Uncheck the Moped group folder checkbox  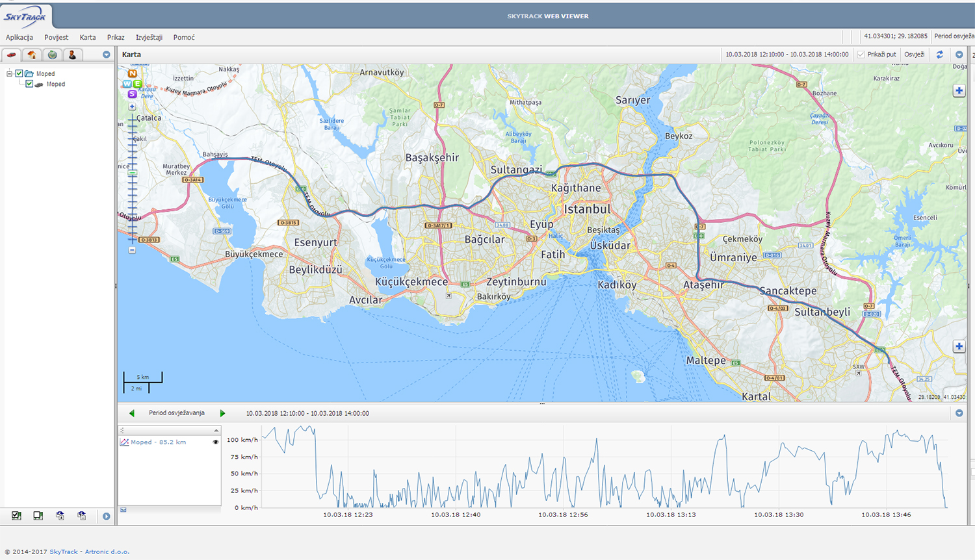19,73
